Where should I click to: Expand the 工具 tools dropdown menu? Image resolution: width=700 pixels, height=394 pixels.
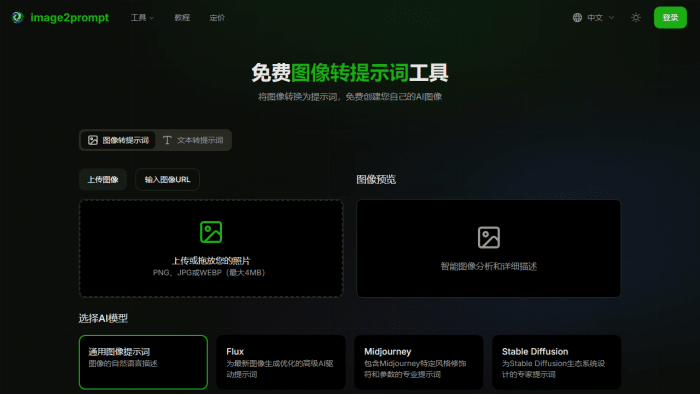point(142,17)
